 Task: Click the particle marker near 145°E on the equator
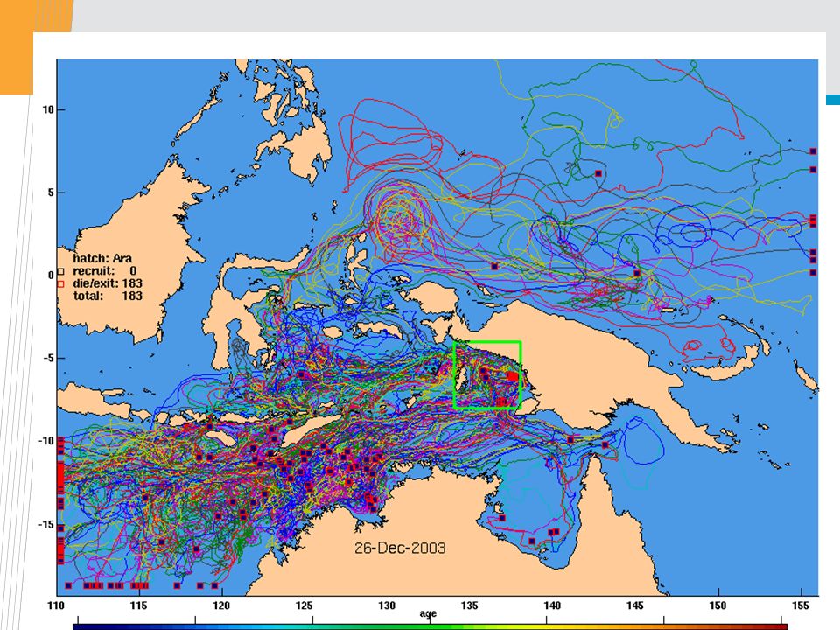point(637,274)
